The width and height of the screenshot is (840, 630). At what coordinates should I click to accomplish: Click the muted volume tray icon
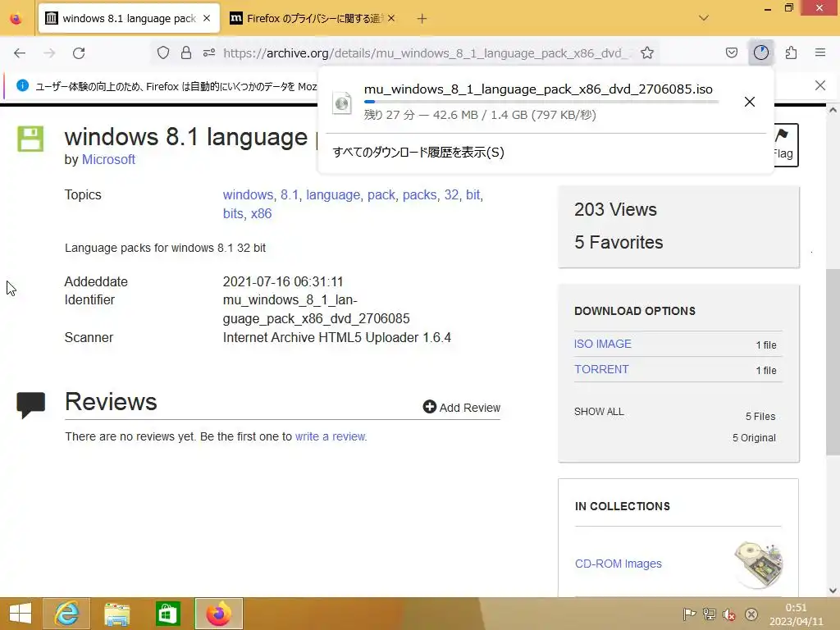(x=729, y=614)
